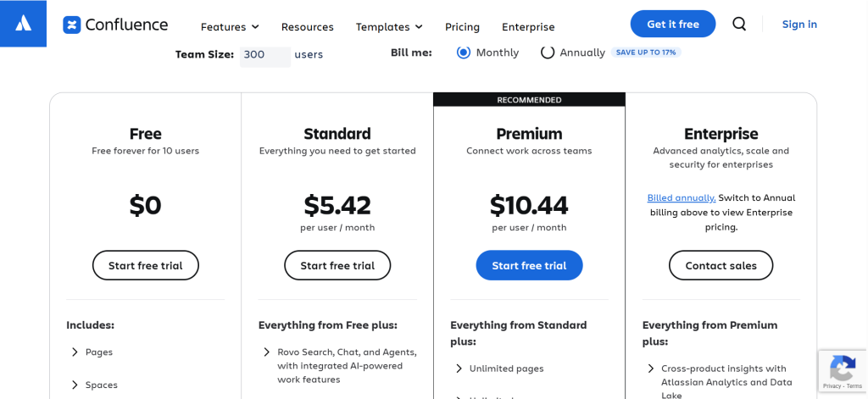Open search with the magnifier icon
The height and width of the screenshot is (399, 868).
click(x=739, y=25)
